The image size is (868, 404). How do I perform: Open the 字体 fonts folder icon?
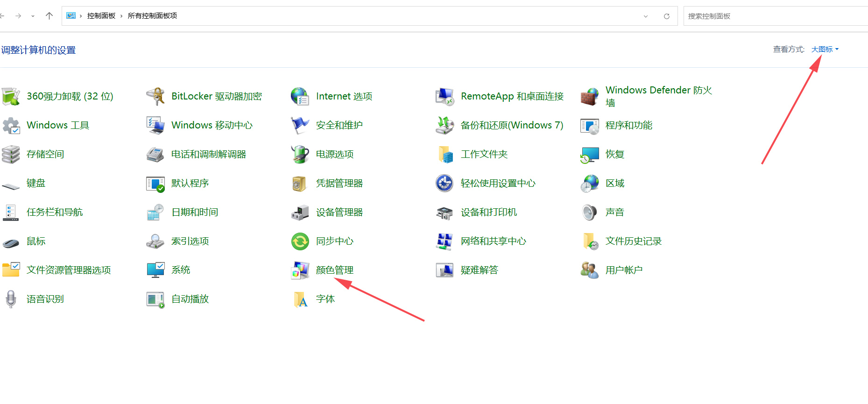[x=300, y=299]
